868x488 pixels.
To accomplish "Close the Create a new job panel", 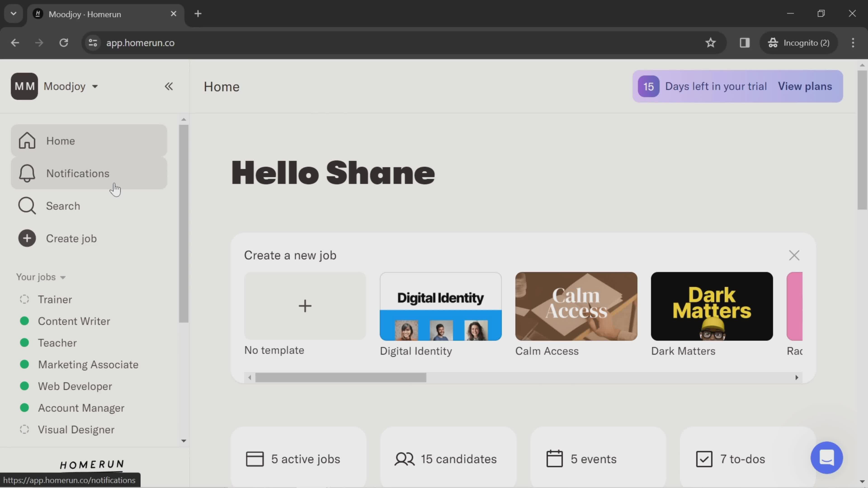I will point(794,255).
